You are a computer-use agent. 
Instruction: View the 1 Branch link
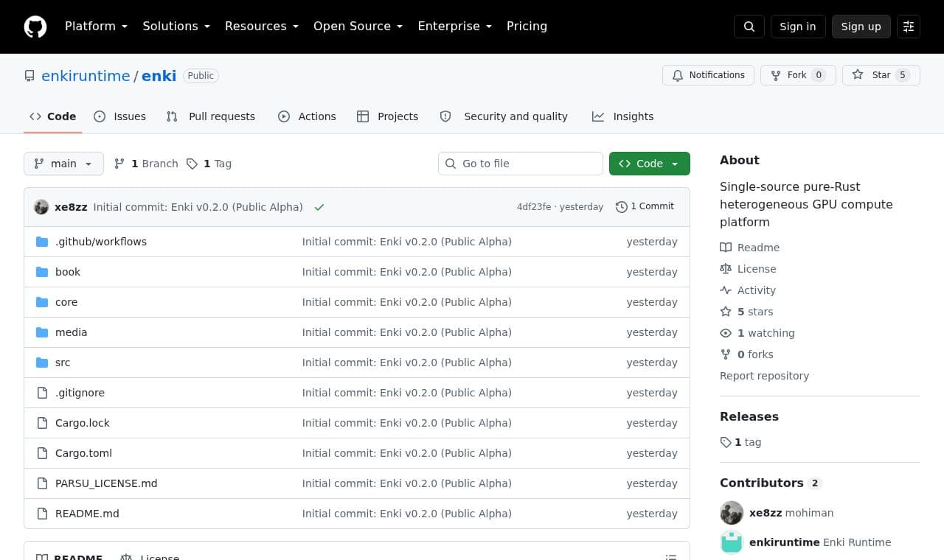pyautogui.click(x=146, y=164)
